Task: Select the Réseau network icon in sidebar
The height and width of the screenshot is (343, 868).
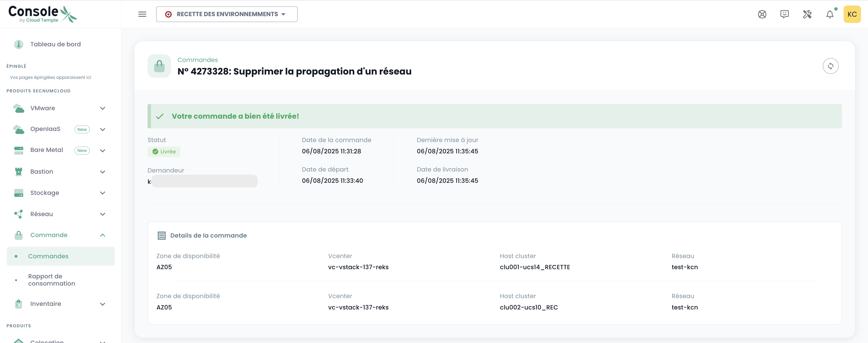Action: click(x=19, y=214)
